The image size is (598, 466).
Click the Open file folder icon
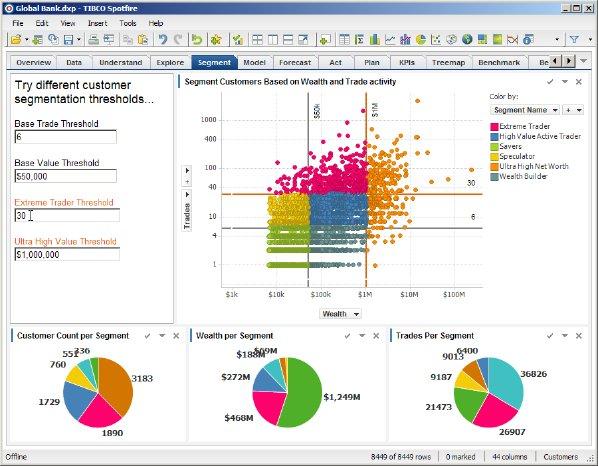coord(16,39)
